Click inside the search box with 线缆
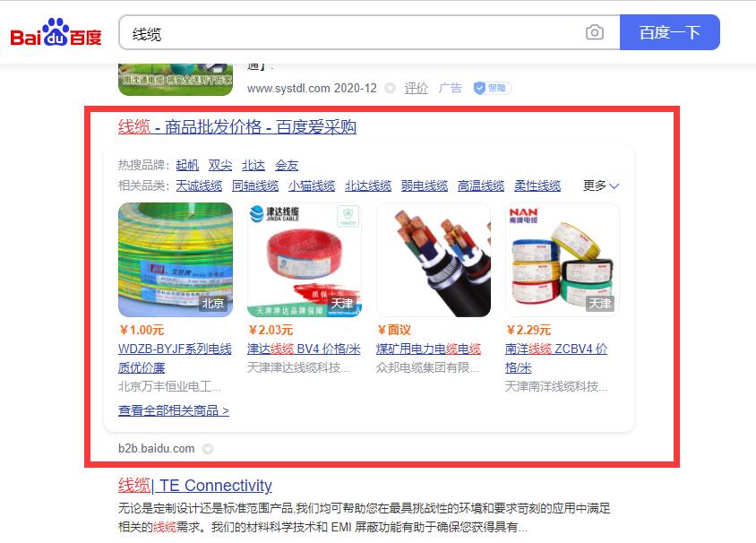Viewport: 756px width, 543px height. pyautogui.click(x=352, y=33)
